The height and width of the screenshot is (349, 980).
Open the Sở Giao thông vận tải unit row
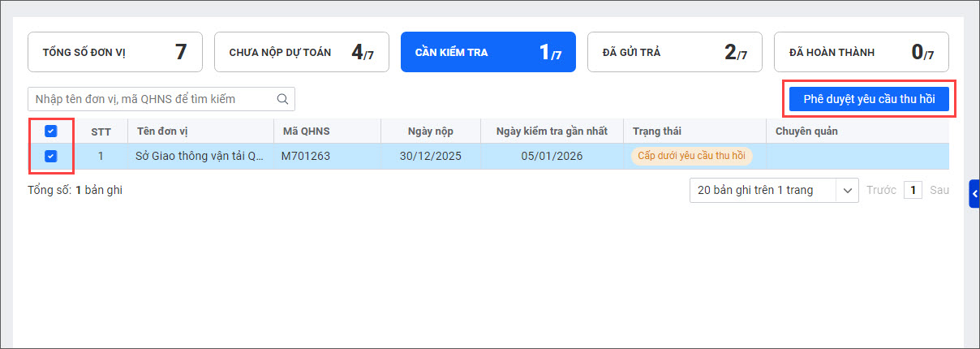pos(488,157)
